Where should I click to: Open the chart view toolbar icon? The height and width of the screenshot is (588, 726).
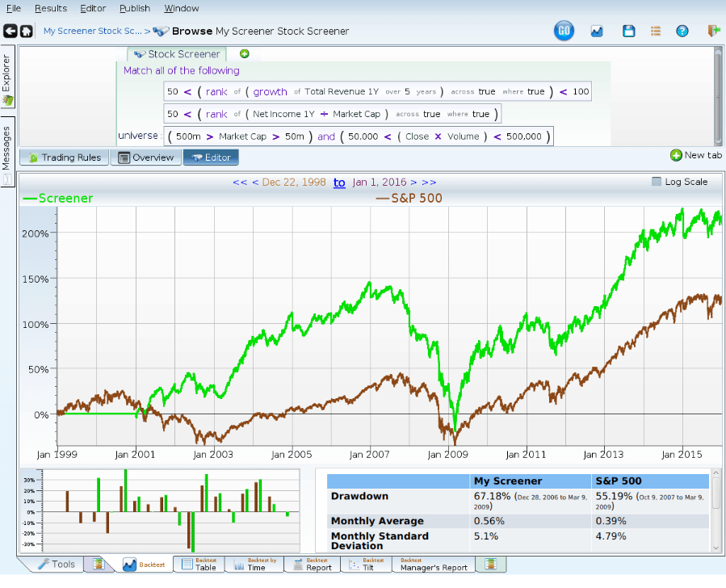(x=597, y=31)
